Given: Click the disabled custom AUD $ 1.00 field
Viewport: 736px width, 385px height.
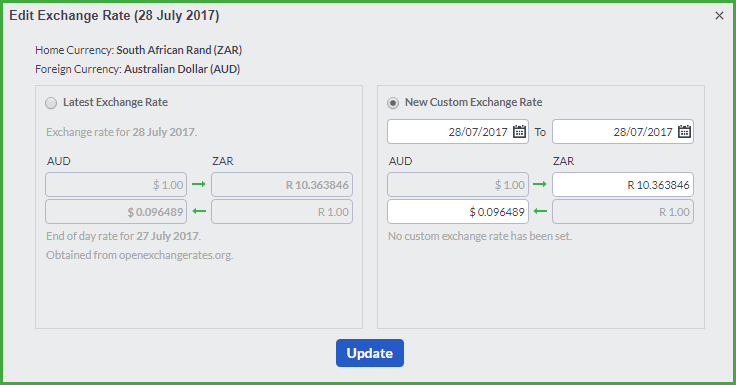Looking at the screenshot, I should tap(458, 185).
